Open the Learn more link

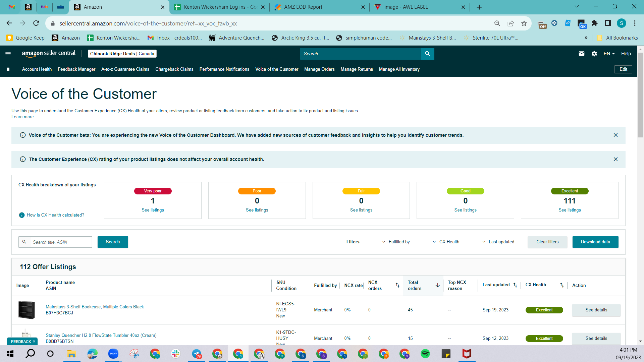click(x=22, y=117)
